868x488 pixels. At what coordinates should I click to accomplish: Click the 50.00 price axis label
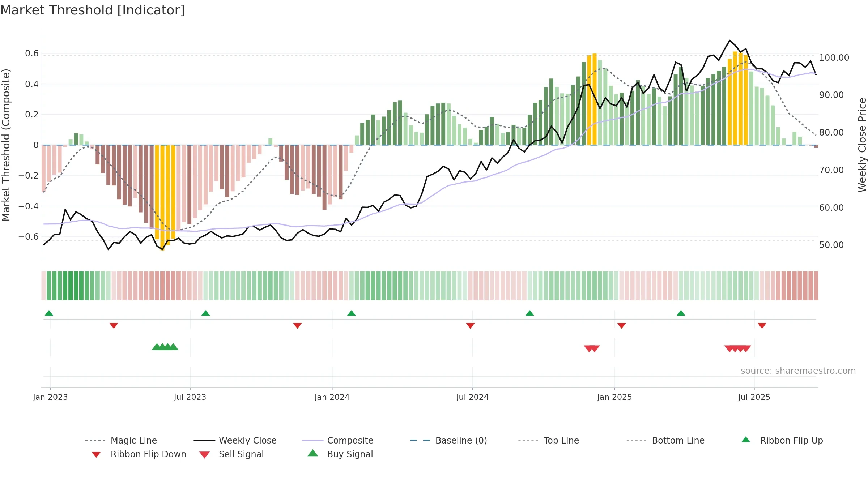coord(831,245)
